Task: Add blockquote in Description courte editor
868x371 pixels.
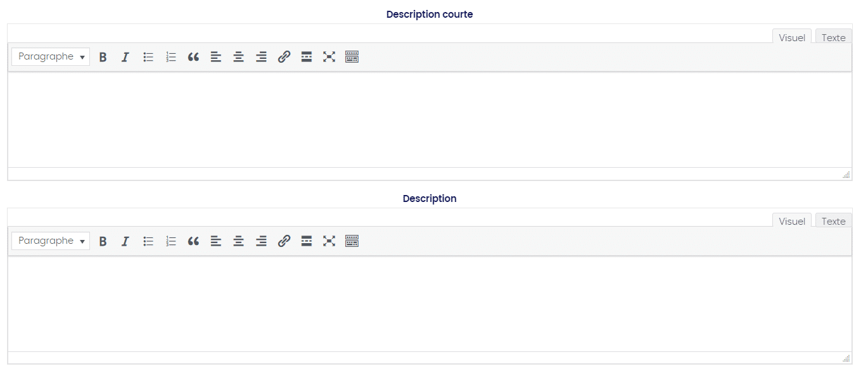Action: coord(193,57)
